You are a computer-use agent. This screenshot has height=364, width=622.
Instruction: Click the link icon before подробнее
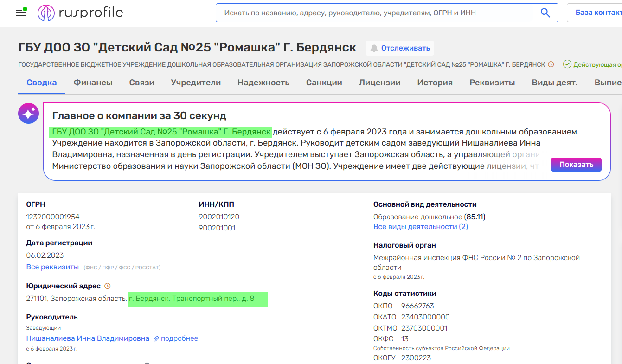(156, 339)
